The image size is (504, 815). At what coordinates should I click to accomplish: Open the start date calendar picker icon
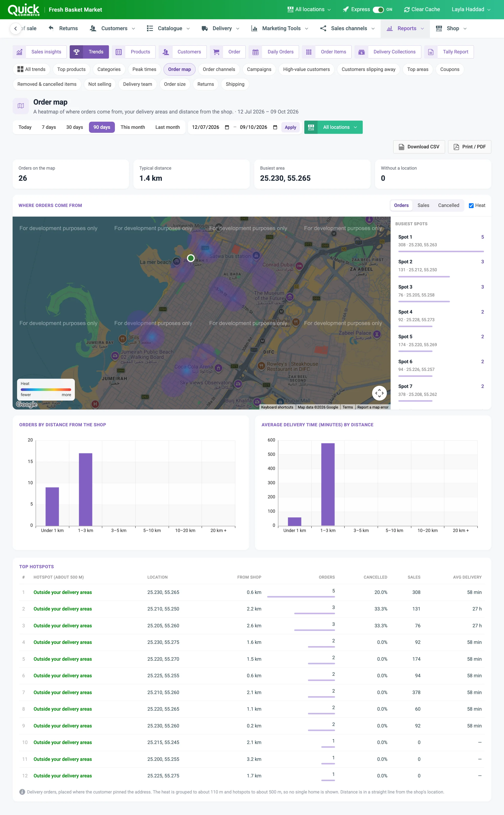pos(227,127)
